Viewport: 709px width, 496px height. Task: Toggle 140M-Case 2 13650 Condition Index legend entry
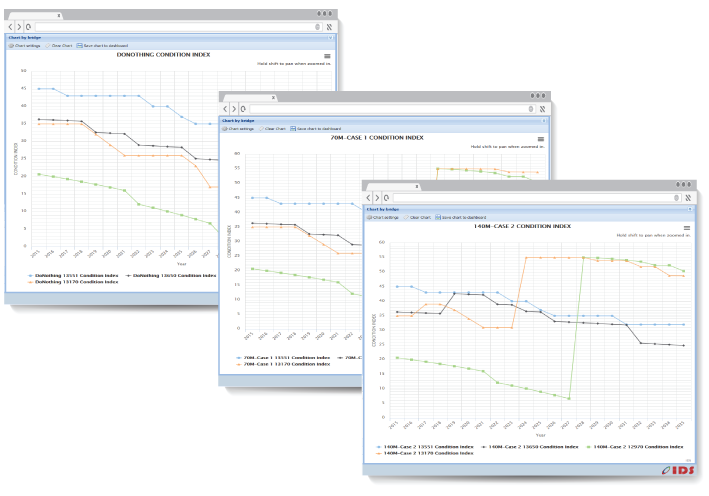point(528,446)
